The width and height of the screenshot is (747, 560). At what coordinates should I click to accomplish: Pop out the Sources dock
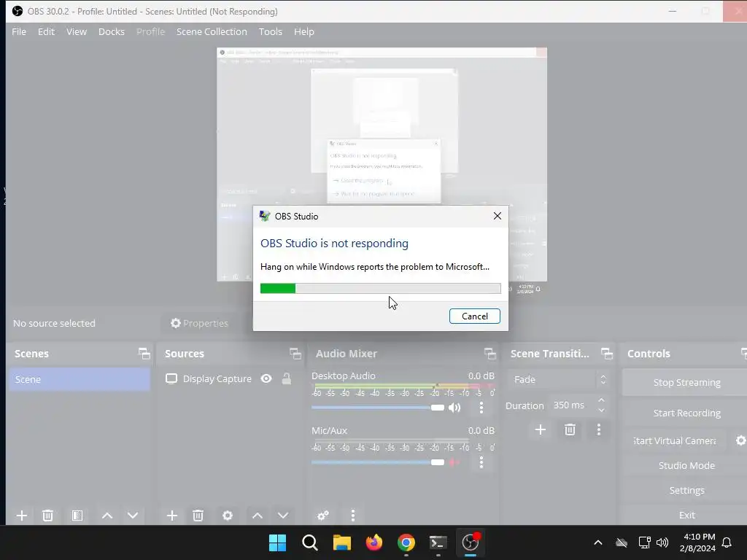coord(295,354)
